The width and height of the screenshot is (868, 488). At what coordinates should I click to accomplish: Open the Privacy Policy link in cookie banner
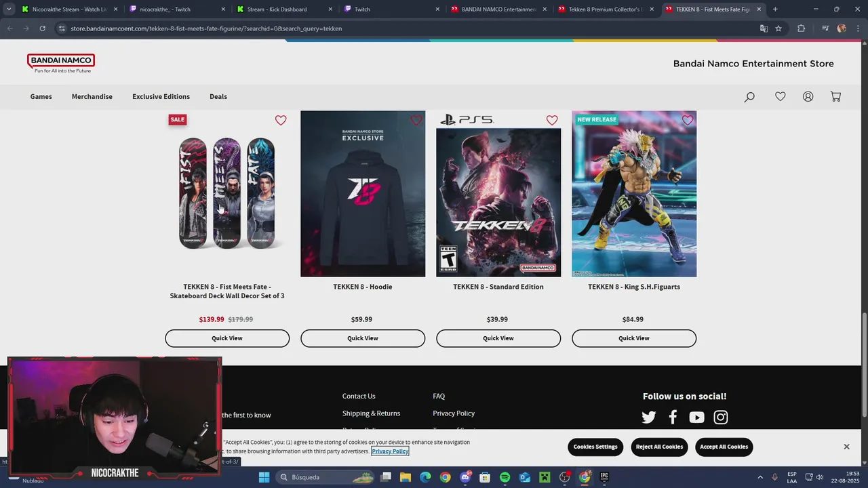pos(390,451)
